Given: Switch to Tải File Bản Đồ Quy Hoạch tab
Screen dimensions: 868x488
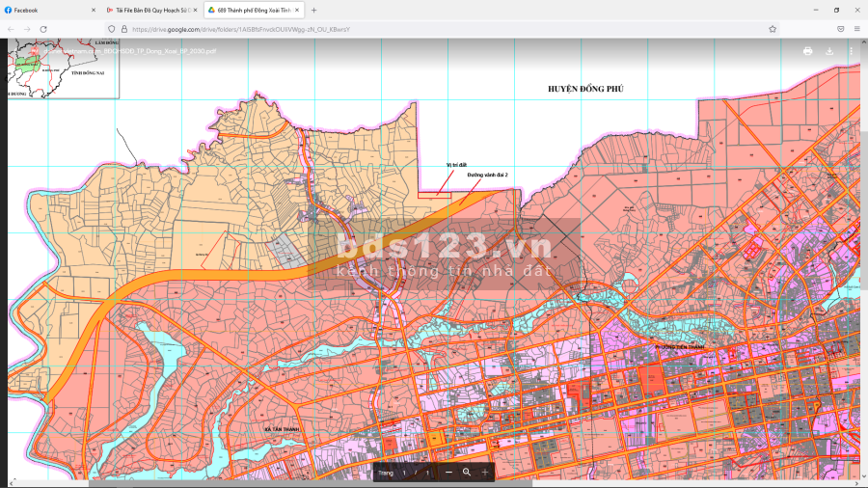Looking at the screenshot, I should click(151, 10).
